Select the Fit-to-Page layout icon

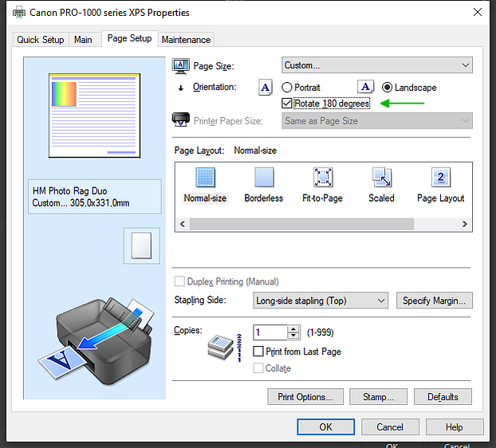(x=323, y=177)
